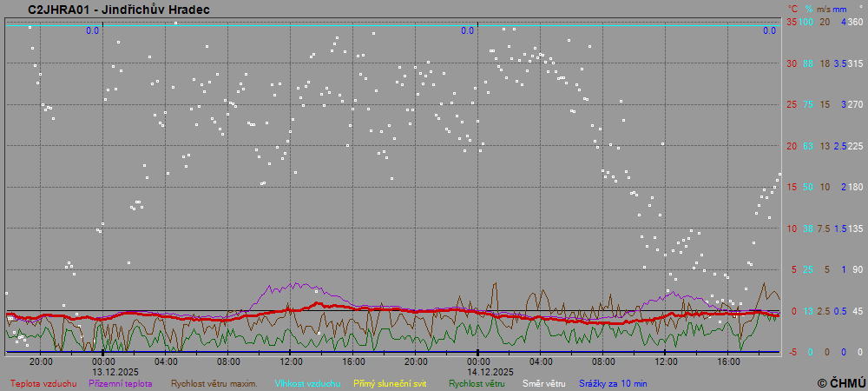The width and height of the screenshot is (868, 391).
Task: Click the © ČHMÚ copyright text
Action: tap(841, 382)
